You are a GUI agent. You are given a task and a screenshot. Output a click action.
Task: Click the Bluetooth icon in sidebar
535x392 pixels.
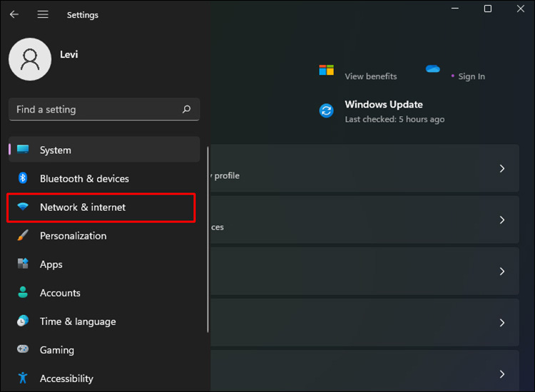[23, 178]
